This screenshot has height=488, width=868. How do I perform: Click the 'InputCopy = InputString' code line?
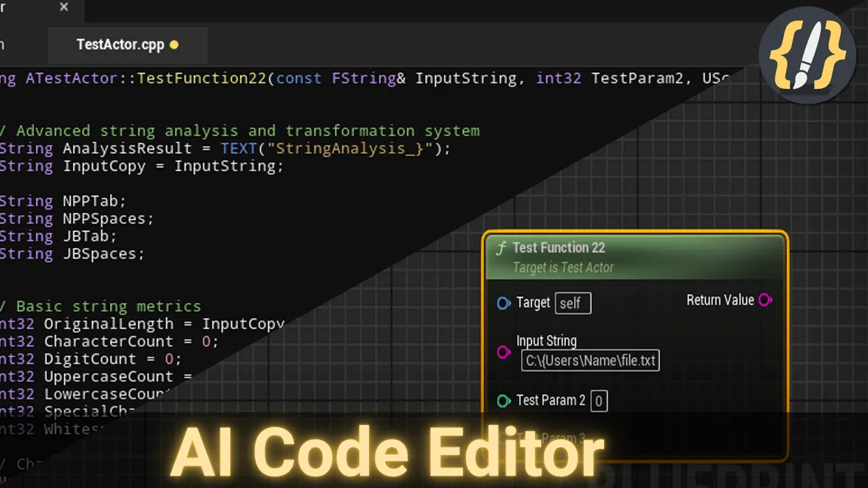142,166
